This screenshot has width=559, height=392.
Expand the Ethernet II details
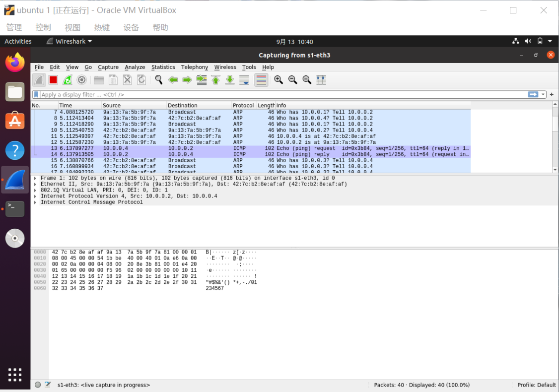click(x=35, y=184)
